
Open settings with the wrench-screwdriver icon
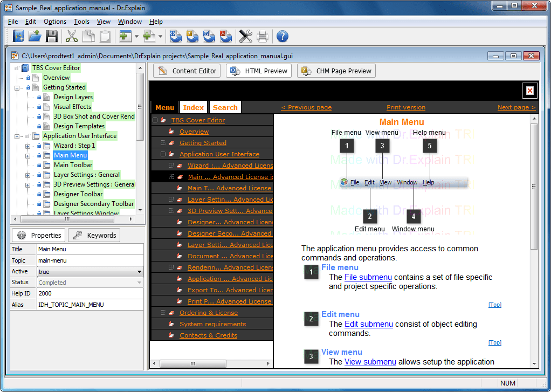[246, 36]
